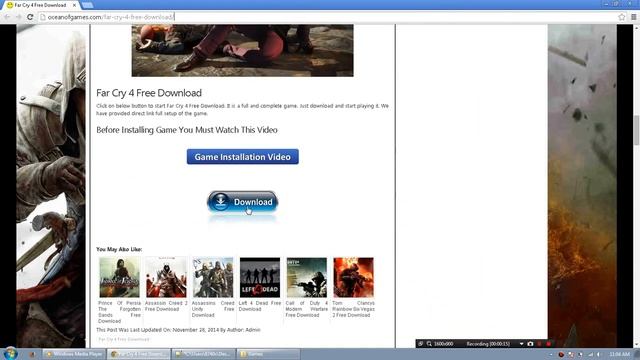Follow the Assassin Creed 2 Free Download link
Viewport: 640px width, 360px height.
coord(166,306)
